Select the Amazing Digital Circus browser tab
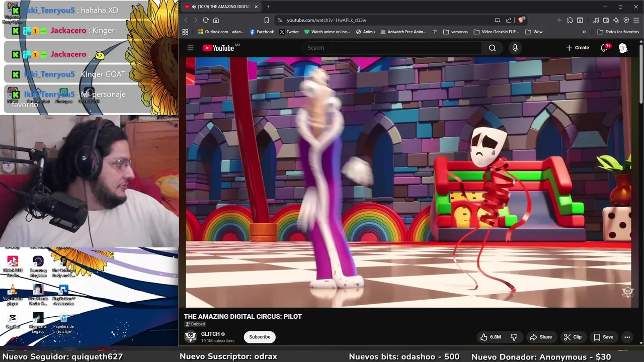Viewport: 644px width, 362px height. [221, 7]
